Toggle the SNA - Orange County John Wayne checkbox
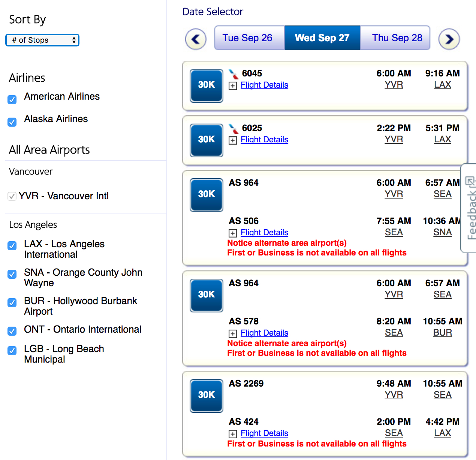 coord(12,274)
